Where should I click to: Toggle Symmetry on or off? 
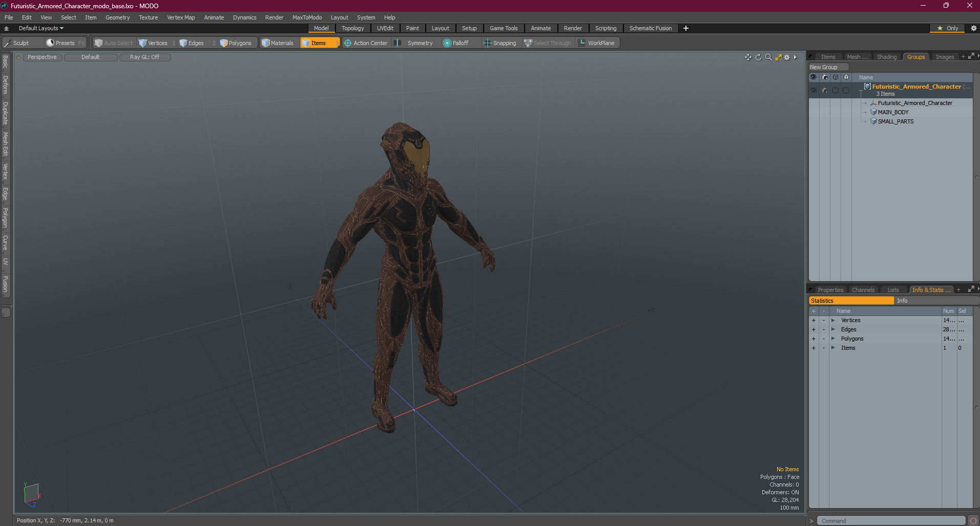(415, 43)
